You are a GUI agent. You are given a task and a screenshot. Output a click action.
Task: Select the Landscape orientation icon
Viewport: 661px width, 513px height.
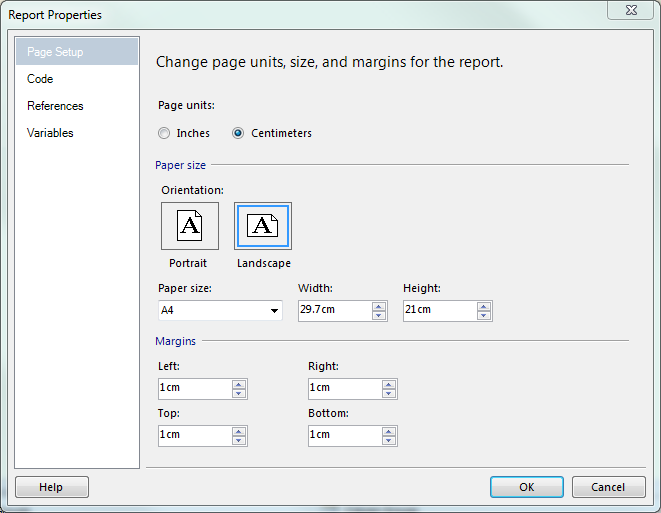pos(263,226)
